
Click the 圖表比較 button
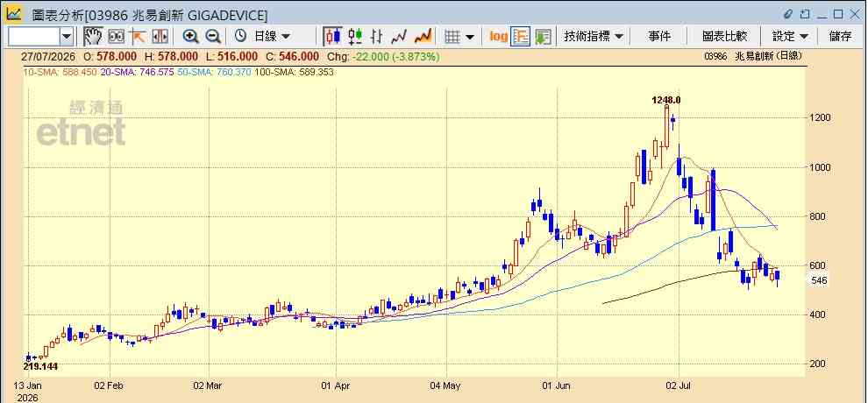click(x=724, y=37)
